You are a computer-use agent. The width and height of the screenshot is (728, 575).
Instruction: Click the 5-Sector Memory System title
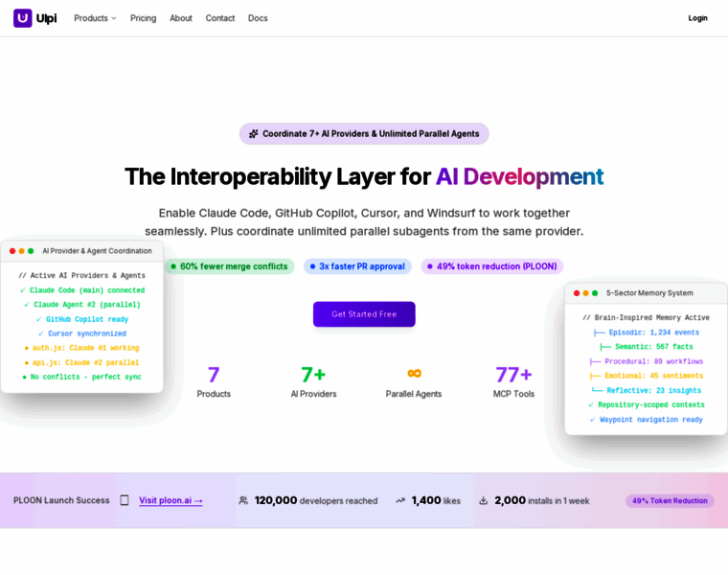click(649, 293)
